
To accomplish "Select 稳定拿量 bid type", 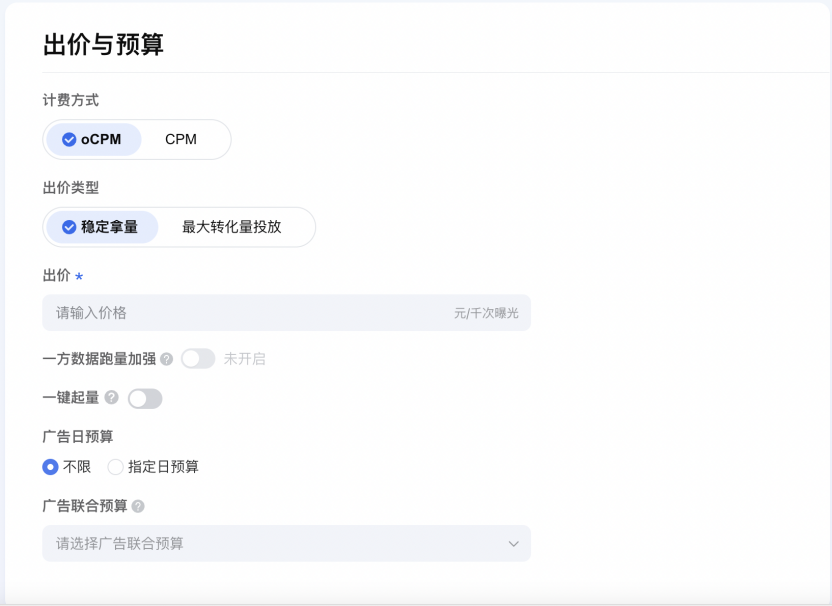I will click(101, 227).
